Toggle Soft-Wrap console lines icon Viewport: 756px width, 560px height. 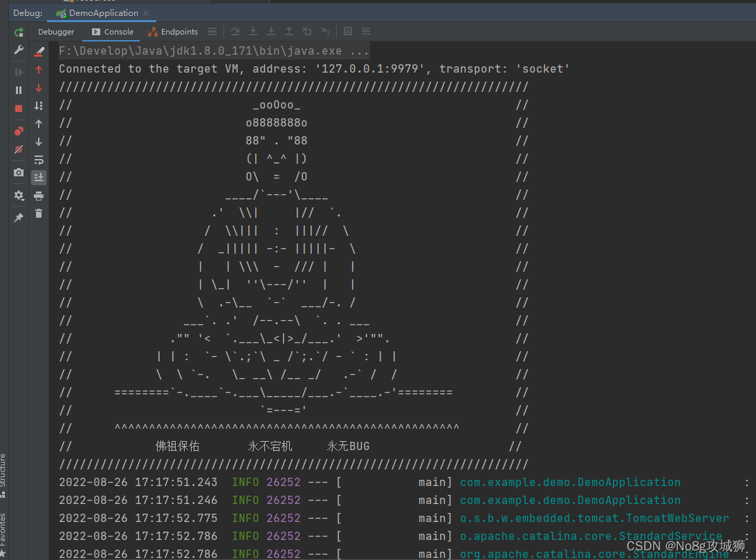39,160
